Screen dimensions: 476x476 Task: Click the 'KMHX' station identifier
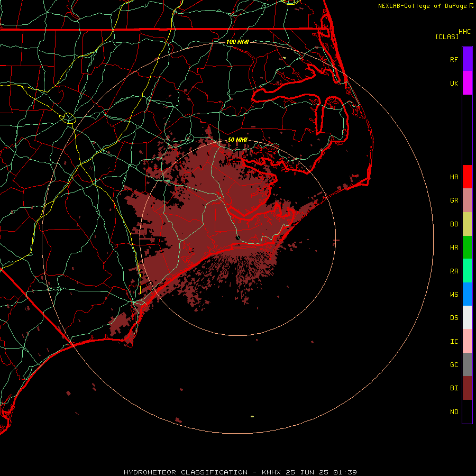[x=271, y=472]
